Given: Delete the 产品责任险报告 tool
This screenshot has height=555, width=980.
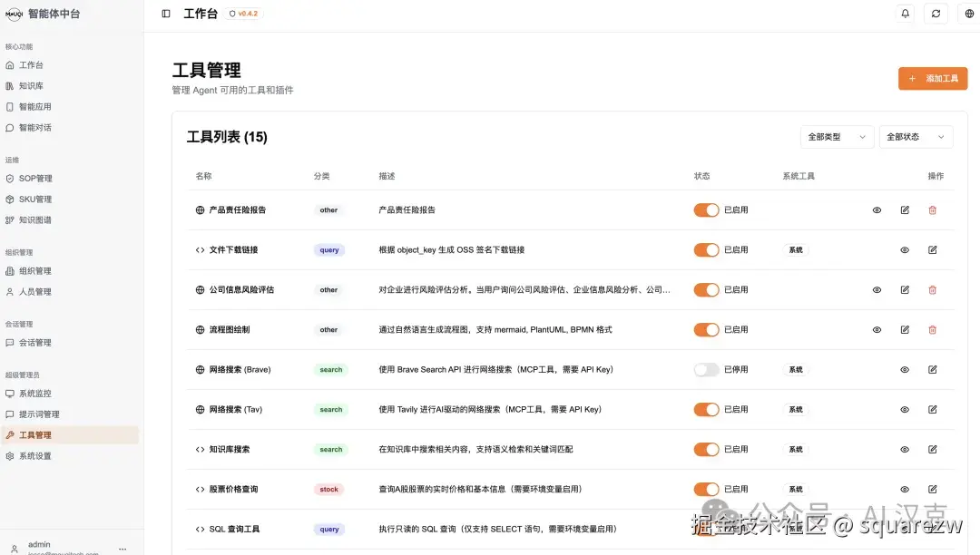Looking at the screenshot, I should (x=932, y=210).
